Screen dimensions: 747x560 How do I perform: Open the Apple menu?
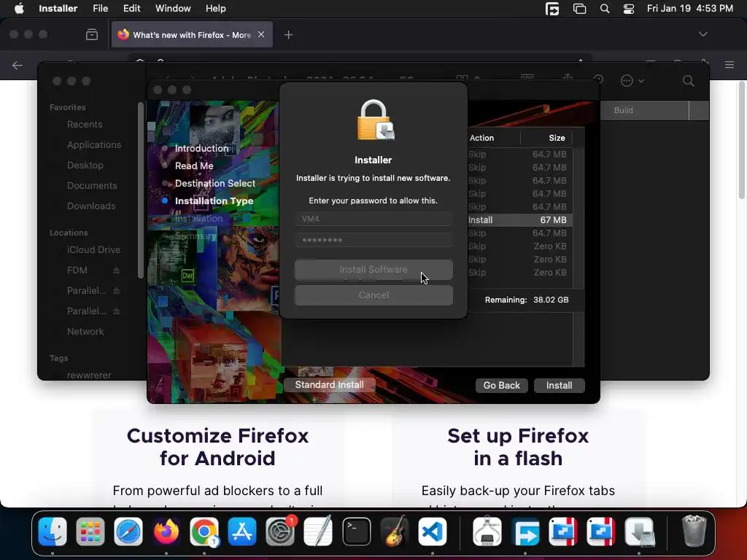click(x=19, y=9)
